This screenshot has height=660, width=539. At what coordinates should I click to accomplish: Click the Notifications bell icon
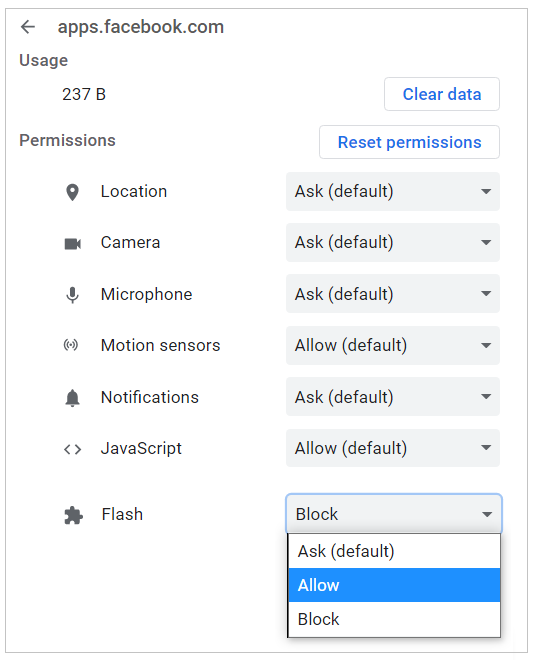pyautogui.click(x=72, y=398)
